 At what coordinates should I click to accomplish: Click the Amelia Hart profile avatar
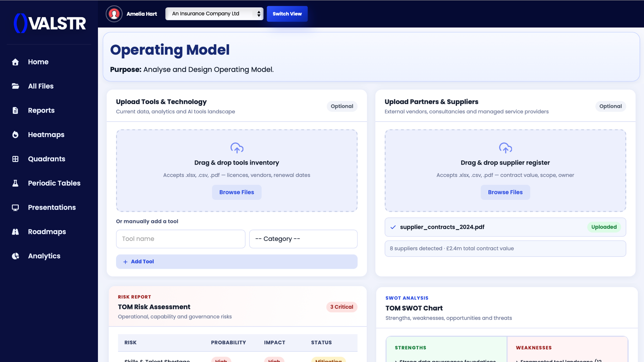[114, 14]
